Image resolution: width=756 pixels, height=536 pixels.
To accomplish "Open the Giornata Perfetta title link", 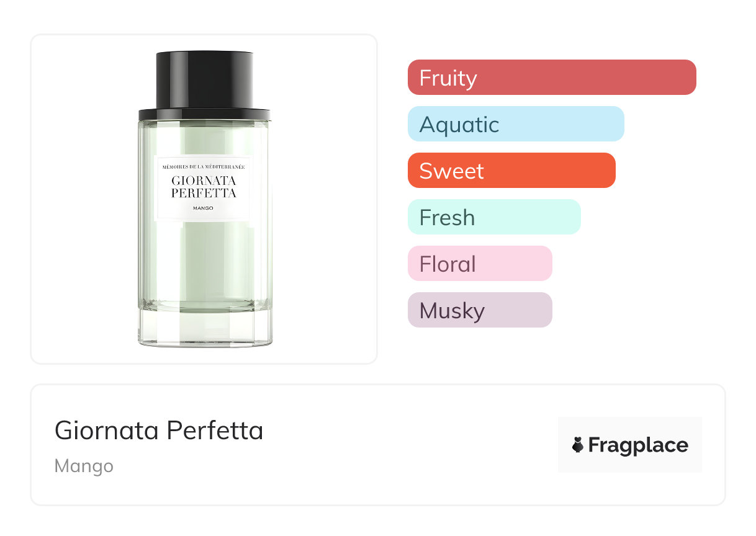I will click(159, 430).
